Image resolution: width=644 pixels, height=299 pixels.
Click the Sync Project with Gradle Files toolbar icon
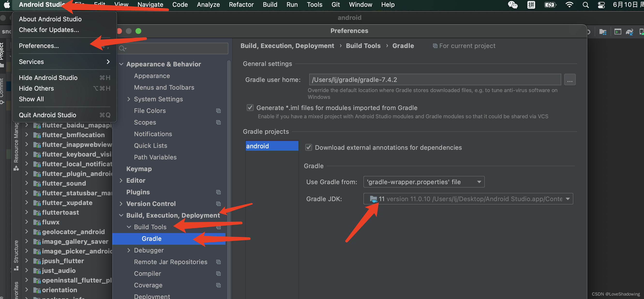[x=629, y=32]
